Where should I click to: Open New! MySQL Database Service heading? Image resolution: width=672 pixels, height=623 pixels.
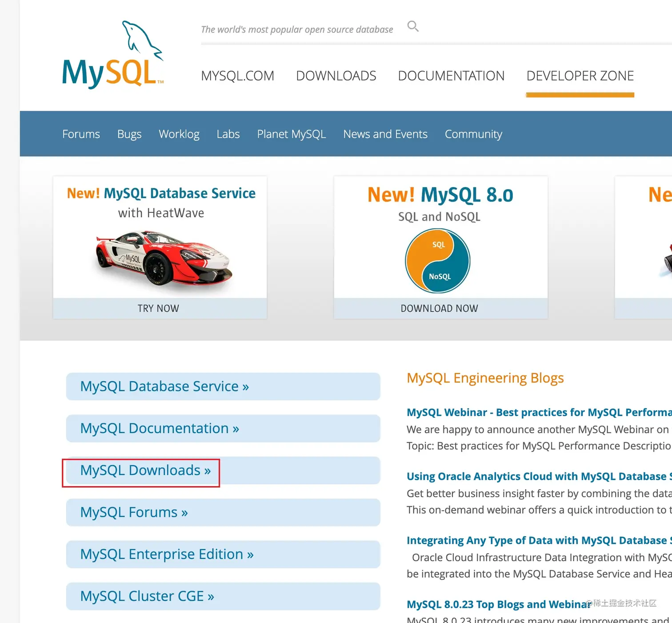pos(161,193)
